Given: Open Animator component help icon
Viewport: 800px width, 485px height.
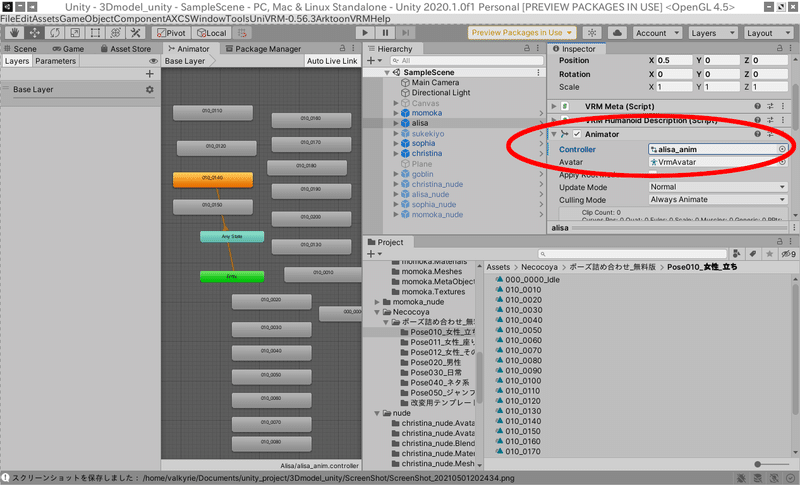Looking at the screenshot, I should point(758,134).
